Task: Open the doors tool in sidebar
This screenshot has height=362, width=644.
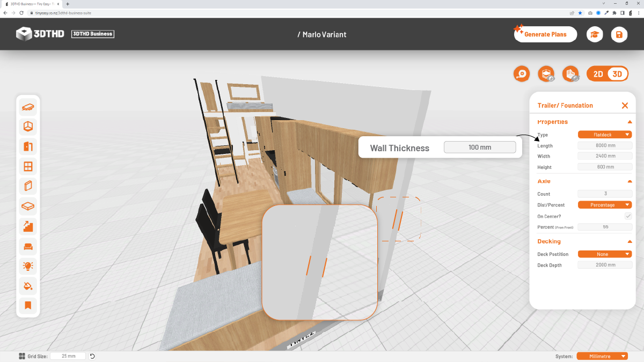Action: click(x=28, y=146)
